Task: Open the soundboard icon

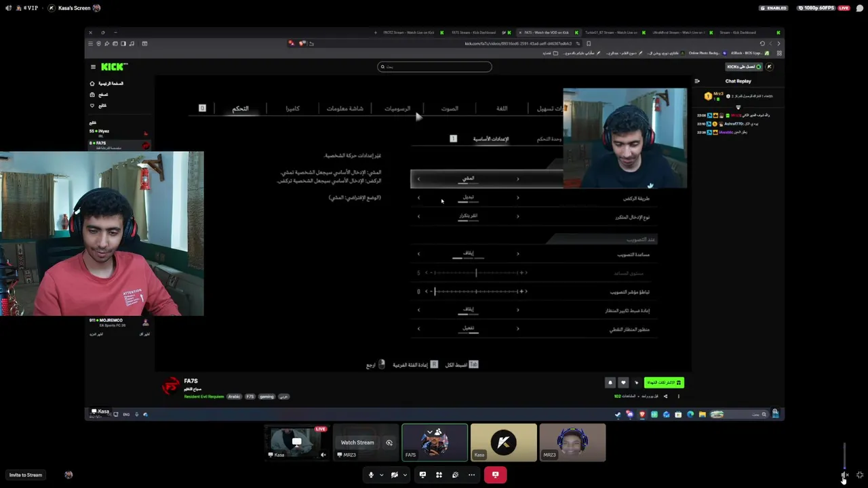Action: 455,474
